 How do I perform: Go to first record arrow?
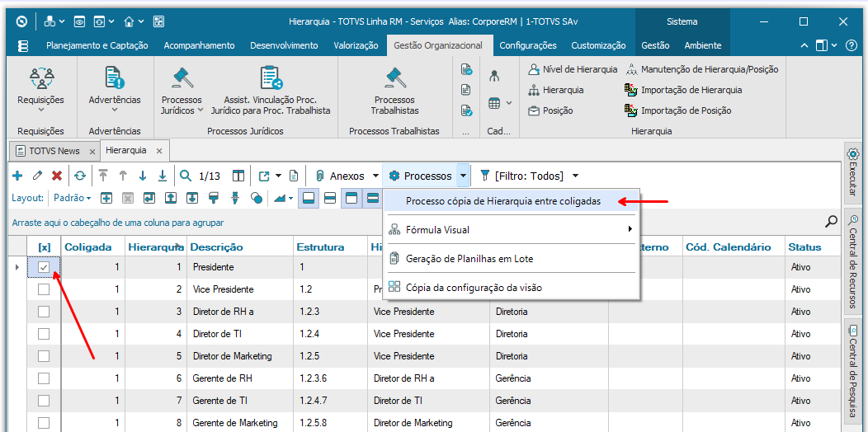pos(103,176)
